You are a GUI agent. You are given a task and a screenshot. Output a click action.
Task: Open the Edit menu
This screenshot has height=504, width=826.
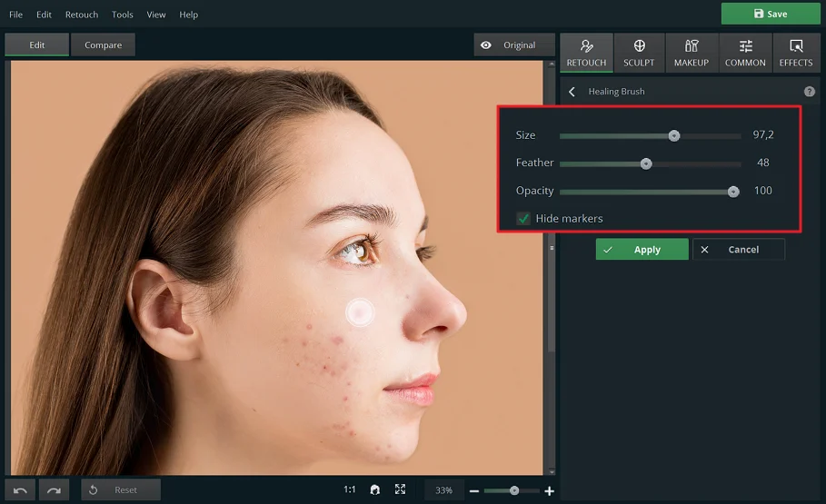point(44,15)
